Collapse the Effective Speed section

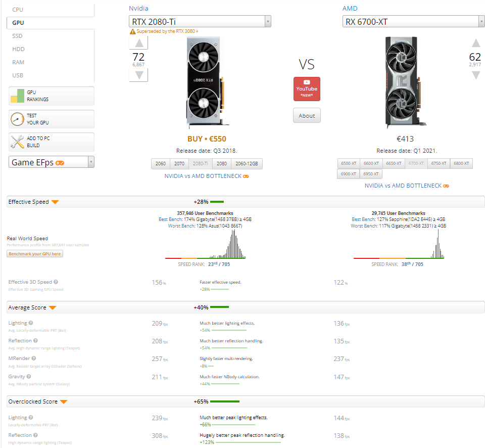tap(55, 202)
